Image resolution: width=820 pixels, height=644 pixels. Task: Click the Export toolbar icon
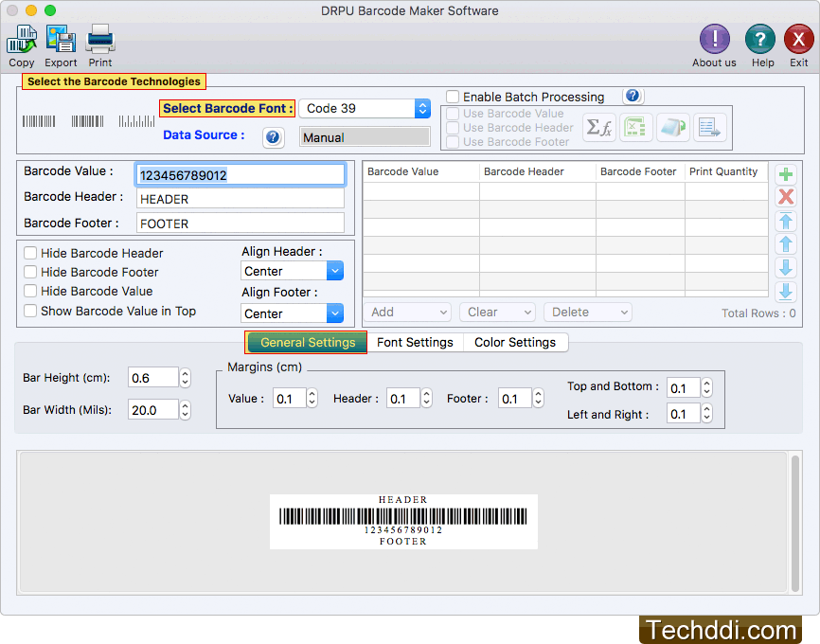pos(61,39)
